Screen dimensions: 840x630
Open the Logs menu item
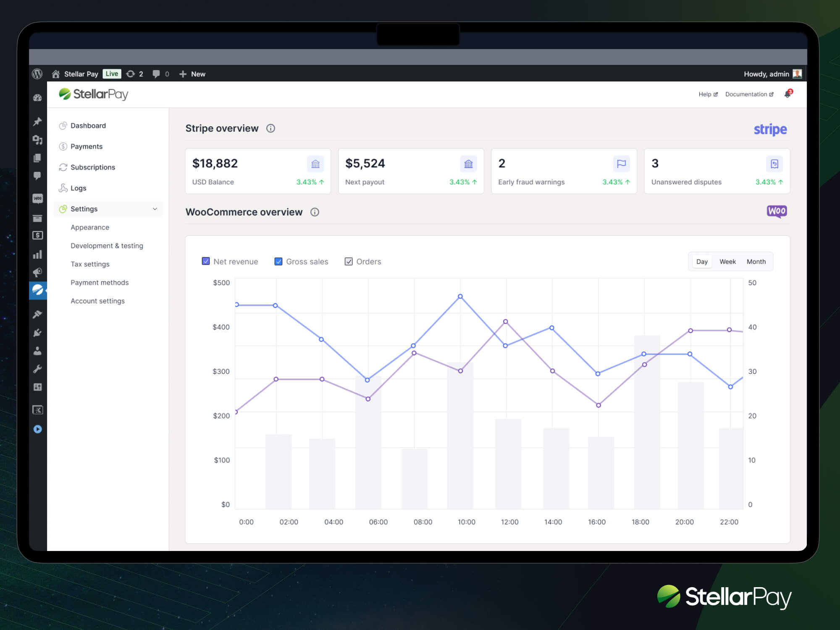pos(79,188)
